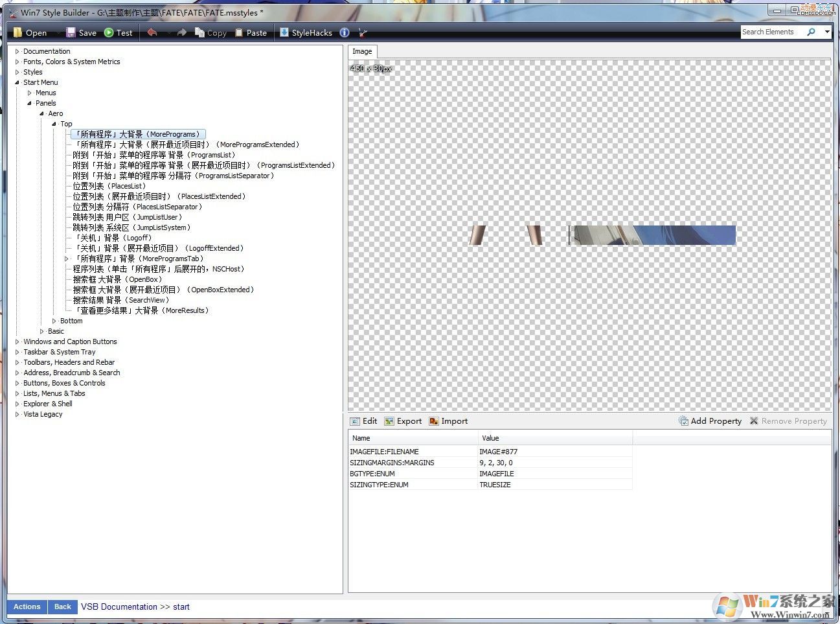This screenshot has width=840, height=624.
Task: Click the information circle icon on the toolbar
Action: tap(344, 32)
